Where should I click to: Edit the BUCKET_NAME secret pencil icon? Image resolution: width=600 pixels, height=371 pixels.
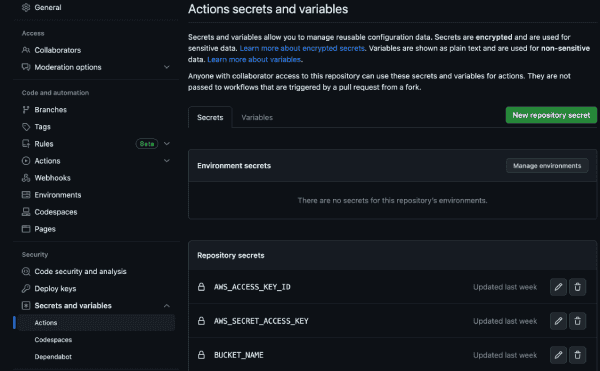coord(558,355)
